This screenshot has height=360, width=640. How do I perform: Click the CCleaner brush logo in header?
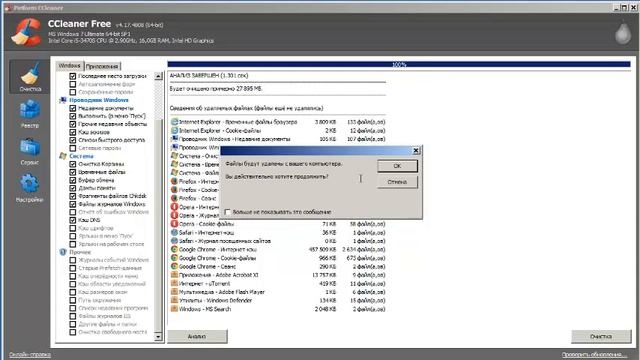point(26,32)
